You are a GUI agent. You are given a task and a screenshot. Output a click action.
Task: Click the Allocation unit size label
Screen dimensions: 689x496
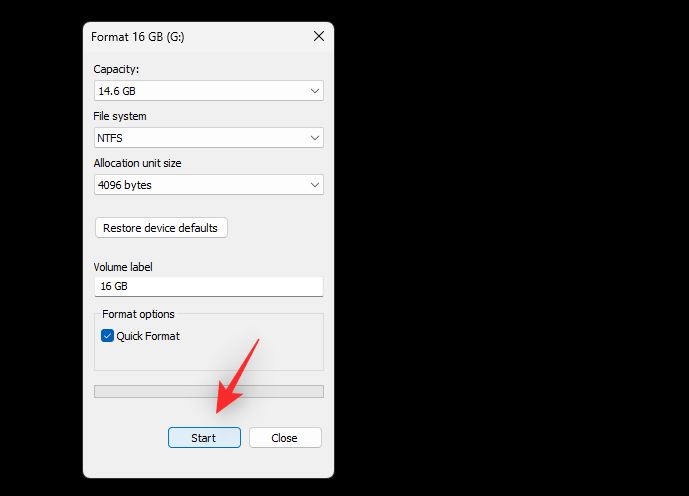(x=137, y=163)
